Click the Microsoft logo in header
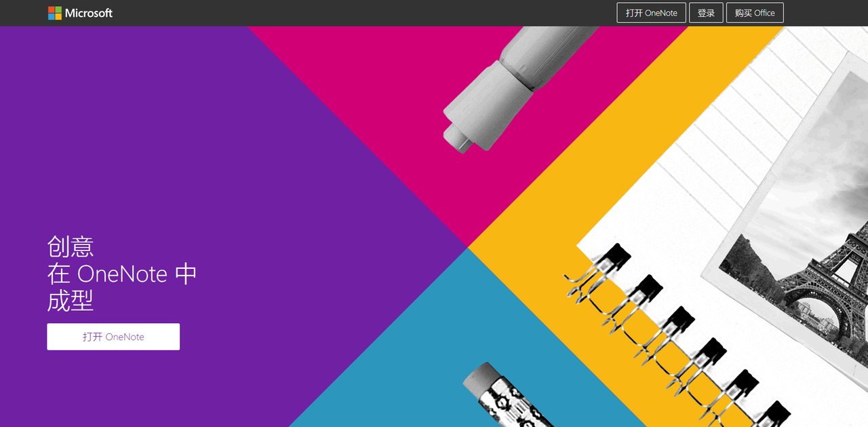The width and height of the screenshot is (868, 427). point(80,13)
